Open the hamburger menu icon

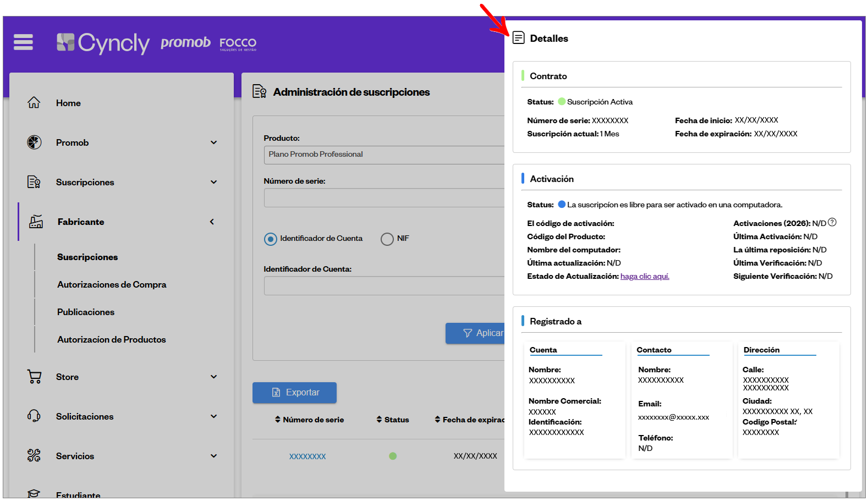coord(23,42)
